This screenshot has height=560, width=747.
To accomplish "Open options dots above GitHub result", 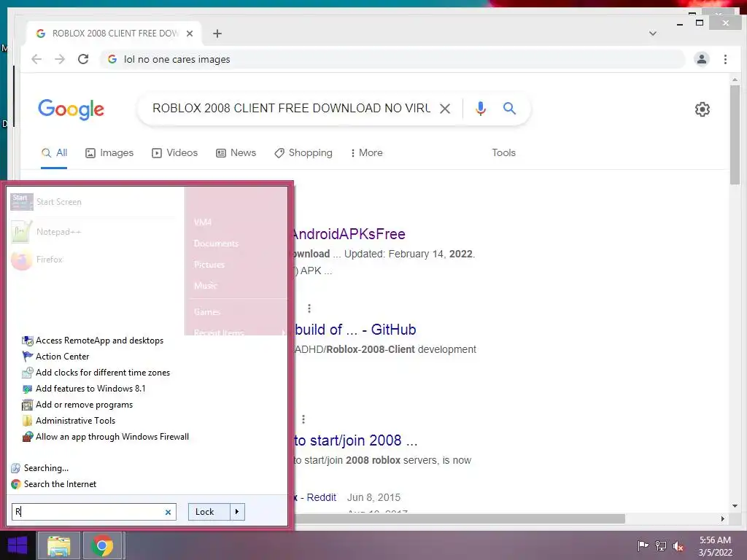I will [x=309, y=308].
